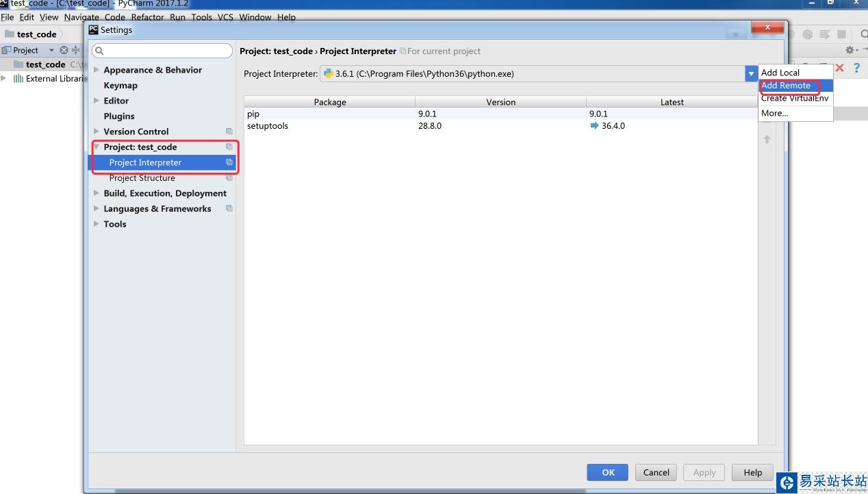Click the OK button
Image resolution: width=868 pixels, height=494 pixels.
(608, 472)
